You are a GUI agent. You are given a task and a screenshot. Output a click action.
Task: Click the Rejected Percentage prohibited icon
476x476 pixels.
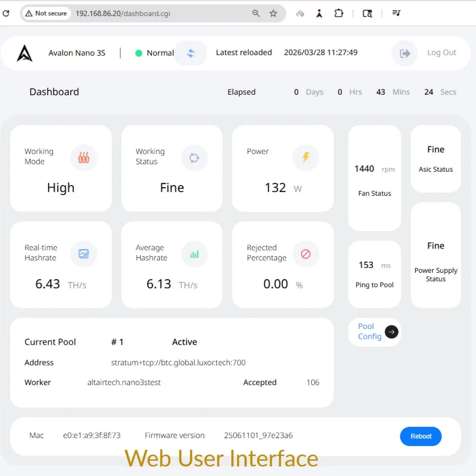coord(306,254)
